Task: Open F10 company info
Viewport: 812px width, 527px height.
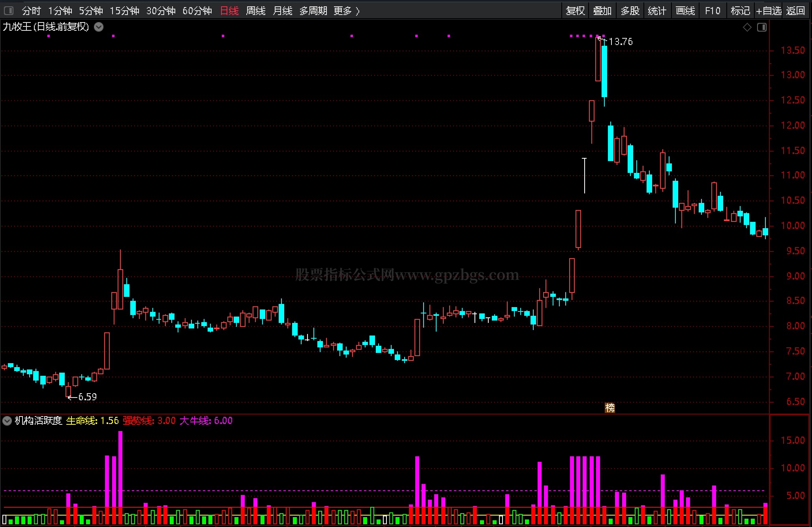Action: (713, 11)
